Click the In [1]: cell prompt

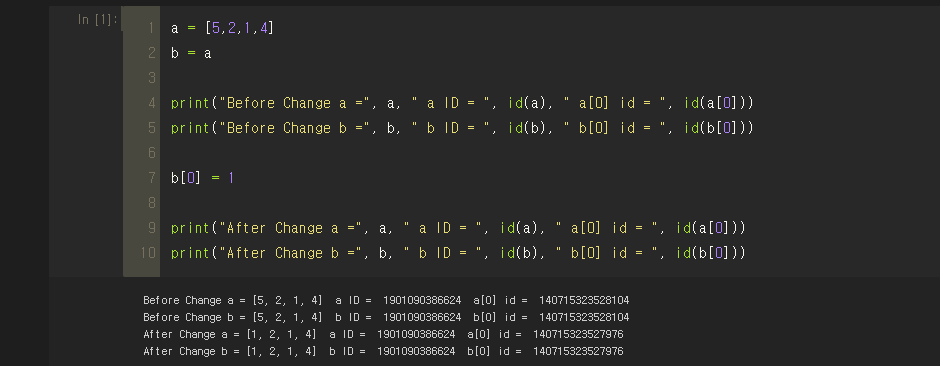coord(98,19)
